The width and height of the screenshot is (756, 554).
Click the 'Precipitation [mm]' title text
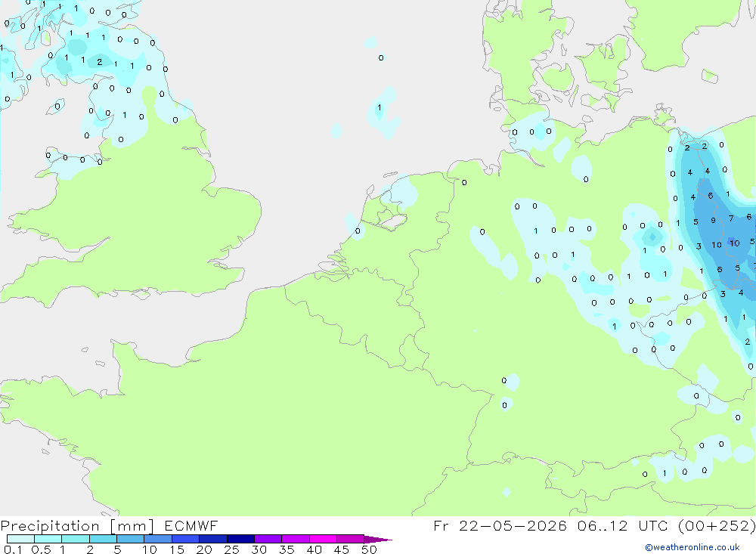coord(77,526)
